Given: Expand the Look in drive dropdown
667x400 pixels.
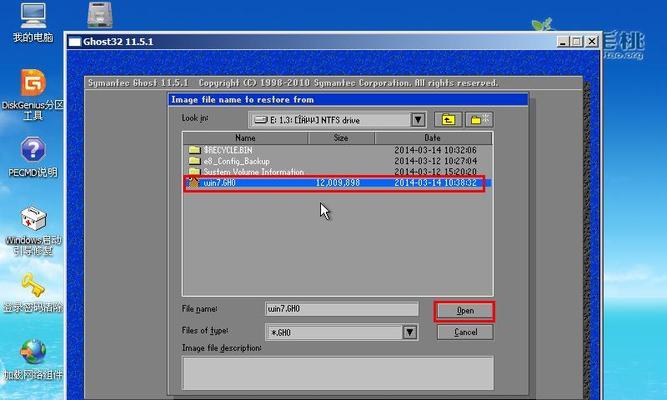Looking at the screenshot, I should (x=418, y=120).
